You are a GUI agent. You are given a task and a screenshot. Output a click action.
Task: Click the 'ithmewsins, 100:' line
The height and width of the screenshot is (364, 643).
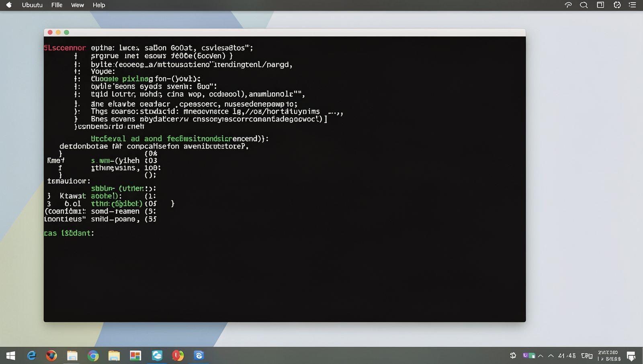click(x=126, y=168)
